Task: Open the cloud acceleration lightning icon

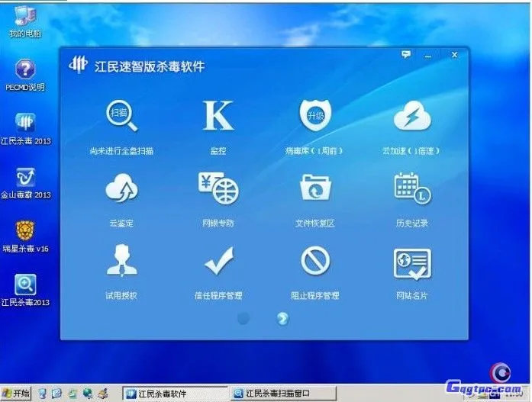Action: (412, 116)
